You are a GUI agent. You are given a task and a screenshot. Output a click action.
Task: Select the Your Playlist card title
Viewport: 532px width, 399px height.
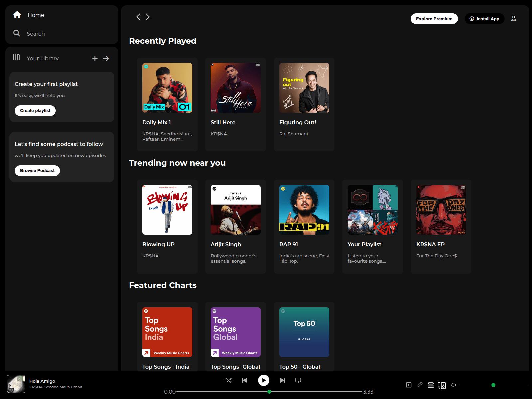point(364,244)
